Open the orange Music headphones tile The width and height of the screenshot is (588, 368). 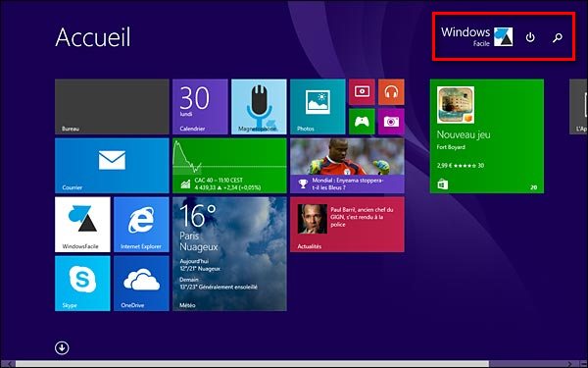click(391, 92)
